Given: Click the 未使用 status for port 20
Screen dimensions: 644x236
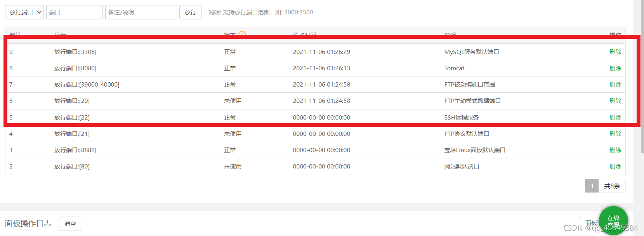Looking at the screenshot, I should pos(233,101).
